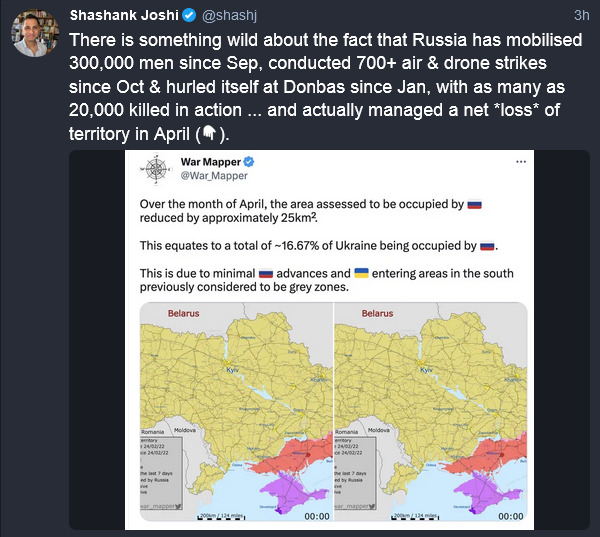This screenshot has width=600, height=537.
Task: Click the @War_Mapper handle
Action: (214, 176)
